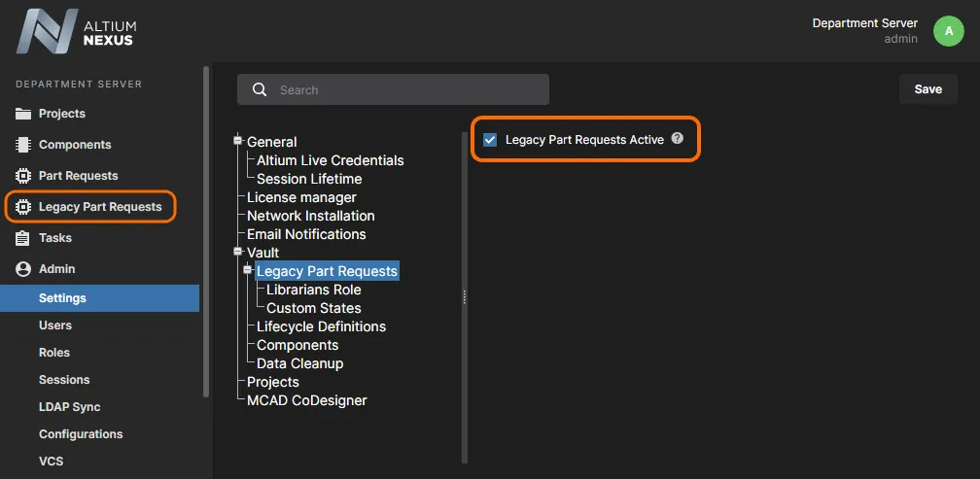Click the help question mark icon

coord(678,139)
